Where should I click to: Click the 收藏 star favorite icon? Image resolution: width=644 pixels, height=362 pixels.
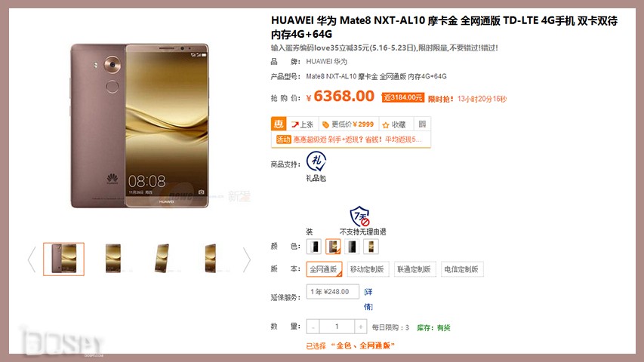pyautogui.click(x=386, y=124)
